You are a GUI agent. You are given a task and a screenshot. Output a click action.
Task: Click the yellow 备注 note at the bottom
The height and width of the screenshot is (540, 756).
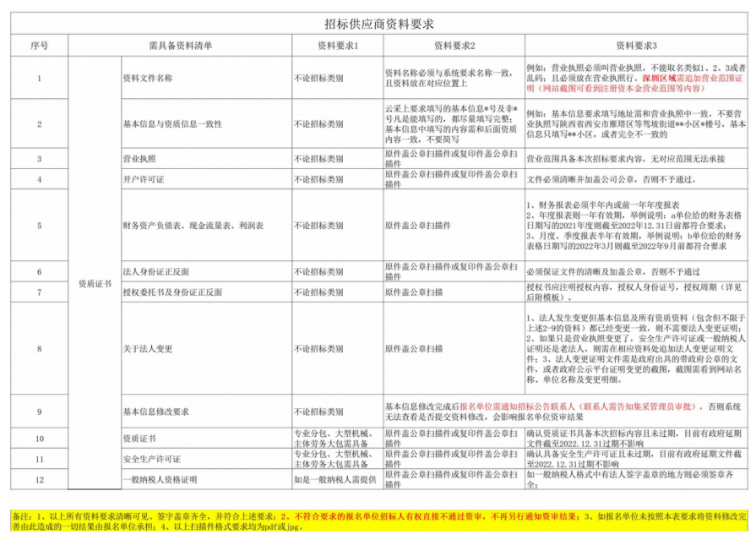pos(379,521)
